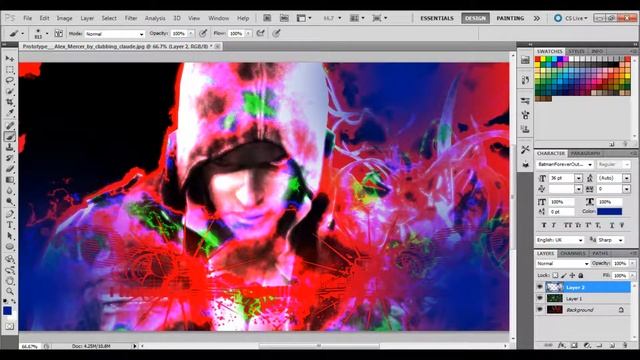Open the Brush Preset picker arrow
The image size is (640, 360).
click(x=47, y=33)
